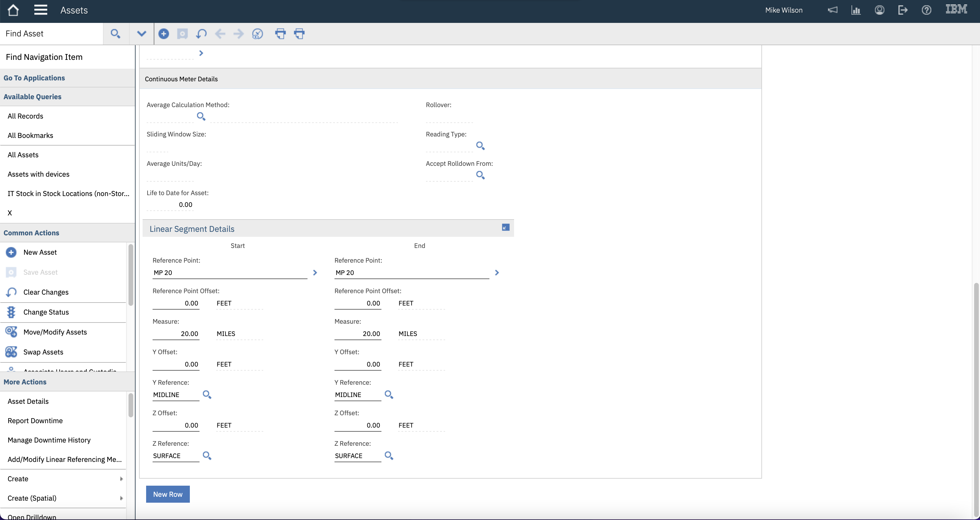Open the Help question mark icon
This screenshot has width=980, height=520.
[926, 10]
